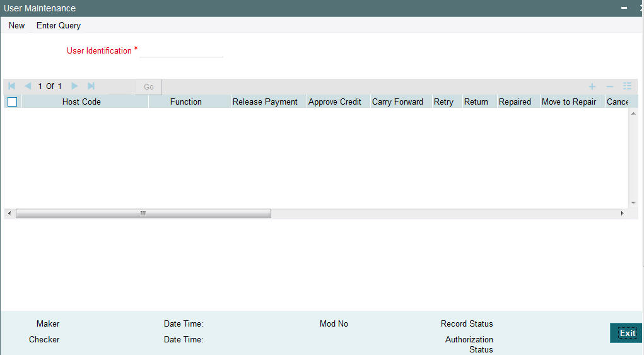Click the vertical scrollbar down arrow

coord(633,203)
